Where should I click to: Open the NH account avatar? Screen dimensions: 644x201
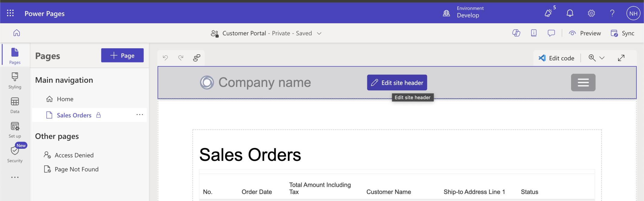click(633, 13)
